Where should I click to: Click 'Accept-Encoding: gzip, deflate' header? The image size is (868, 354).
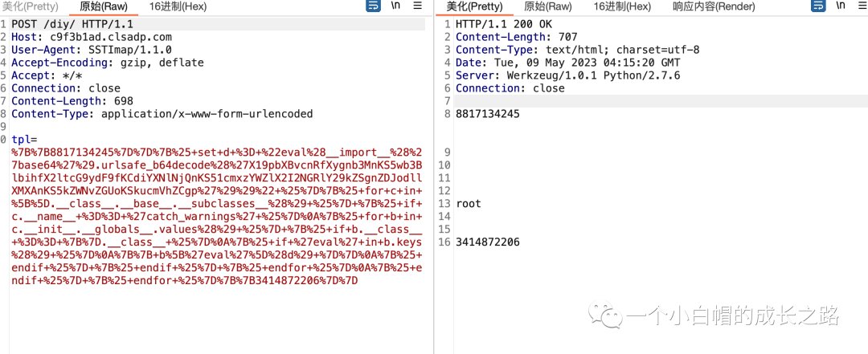pyautogui.click(x=108, y=63)
